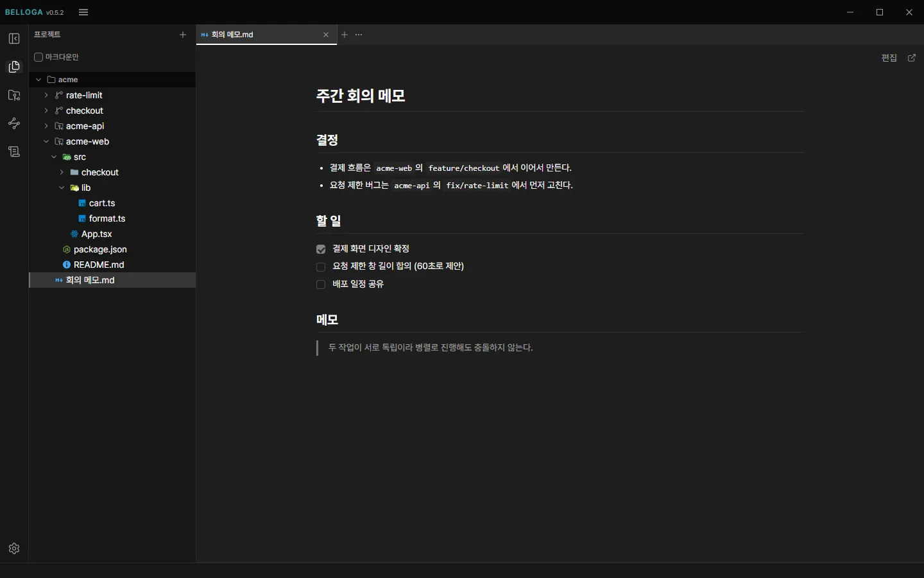Tick the 배포 일정 공유 checkbox
Screen dimensions: 924x578
[321, 285]
